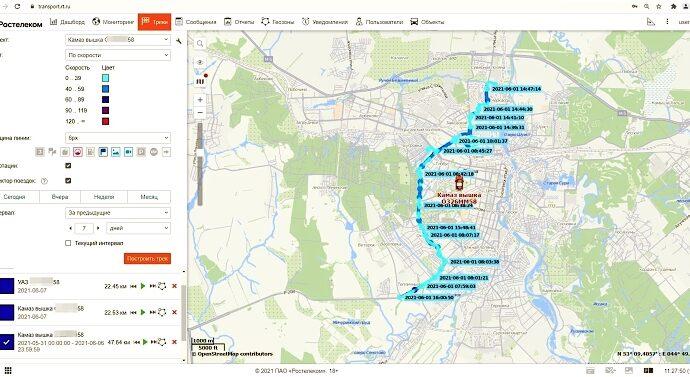Click the ruler measurement tool in header
The image size is (690, 377).
pos(651,22)
